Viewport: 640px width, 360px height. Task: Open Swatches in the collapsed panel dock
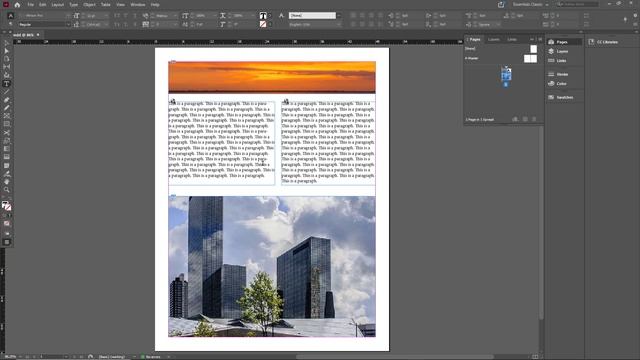[x=564, y=98]
